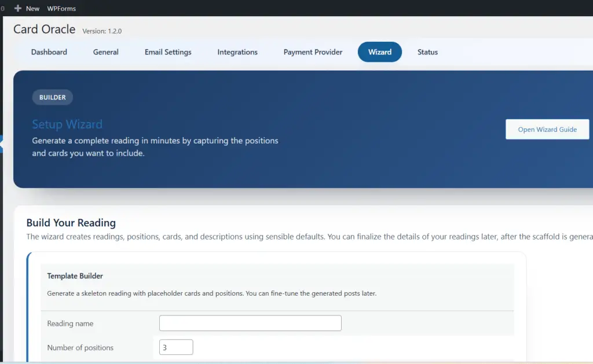593x364 pixels.
Task: Click the Card Oracle page title
Action: point(44,29)
